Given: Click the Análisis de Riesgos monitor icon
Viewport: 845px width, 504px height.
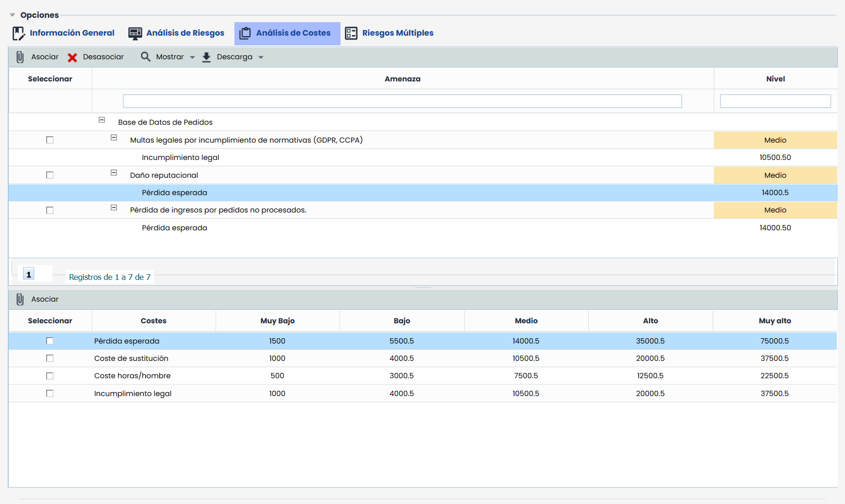Looking at the screenshot, I should pos(135,33).
